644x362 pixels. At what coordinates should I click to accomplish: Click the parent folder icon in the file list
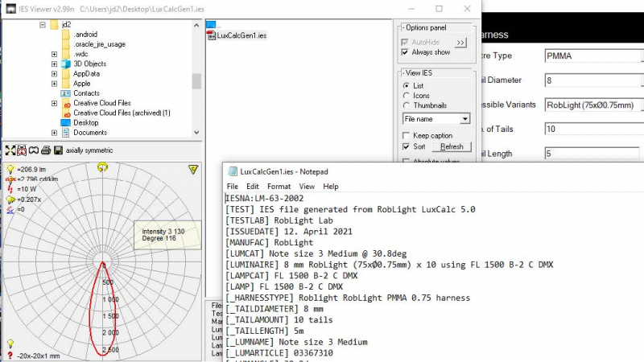click(x=211, y=25)
